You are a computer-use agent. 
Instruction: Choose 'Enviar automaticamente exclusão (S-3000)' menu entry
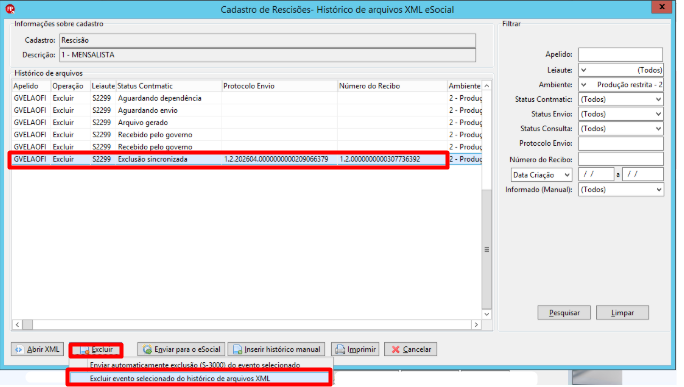(x=195, y=365)
